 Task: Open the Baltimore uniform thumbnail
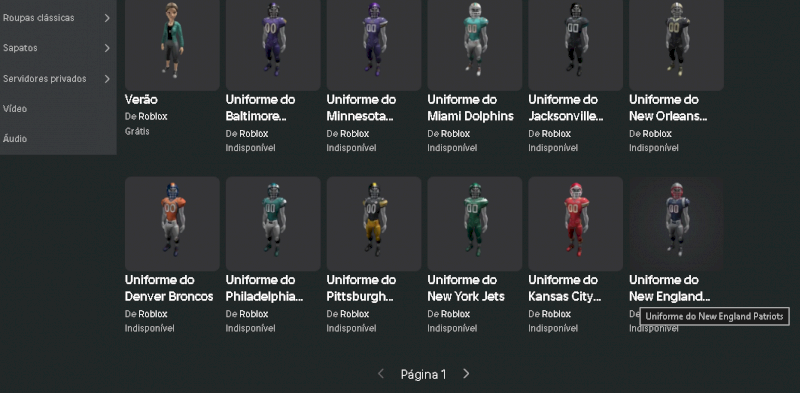point(273,45)
